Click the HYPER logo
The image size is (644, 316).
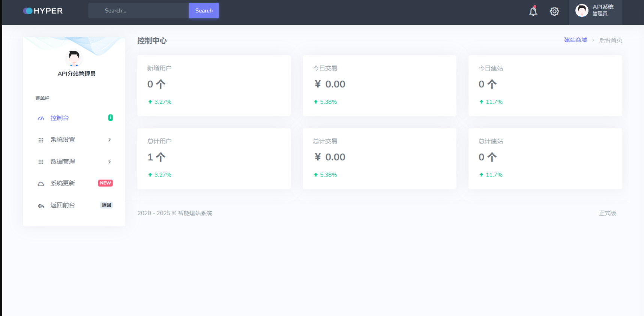click(43, 11)
